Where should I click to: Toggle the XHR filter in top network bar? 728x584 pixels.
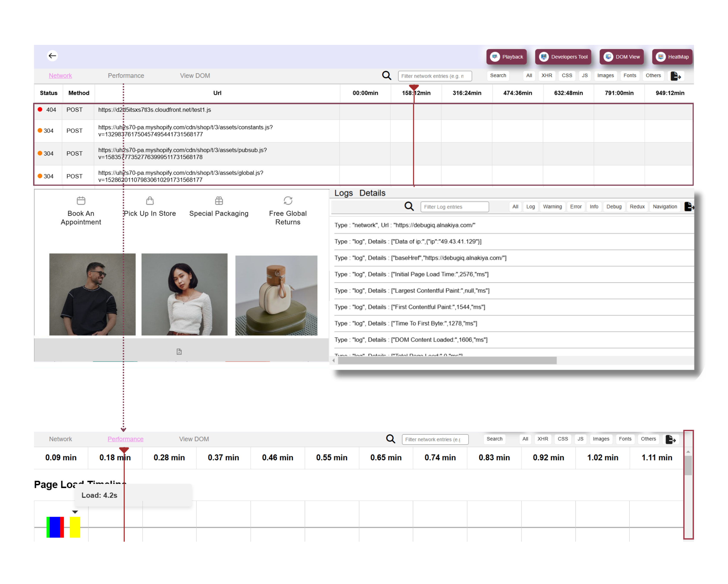(x=547, y=76)
